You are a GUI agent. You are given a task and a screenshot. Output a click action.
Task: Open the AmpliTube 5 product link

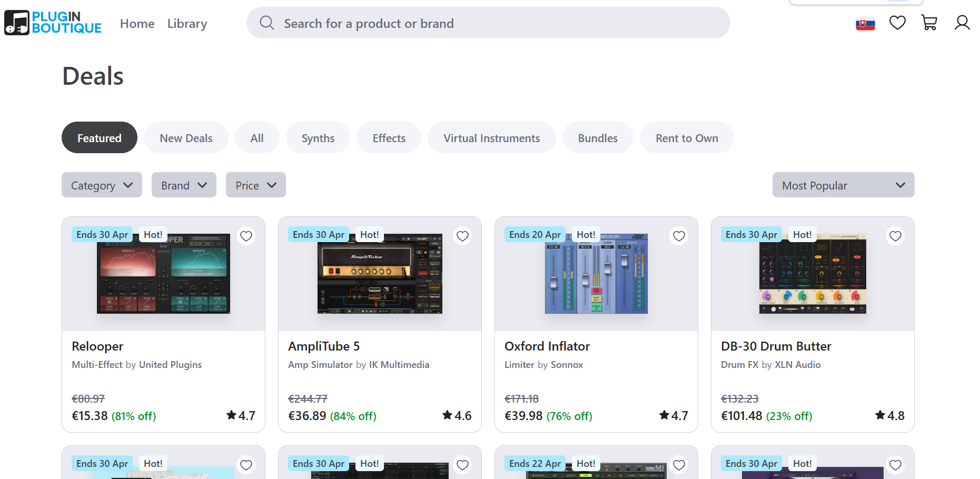(x=324, y=346)
